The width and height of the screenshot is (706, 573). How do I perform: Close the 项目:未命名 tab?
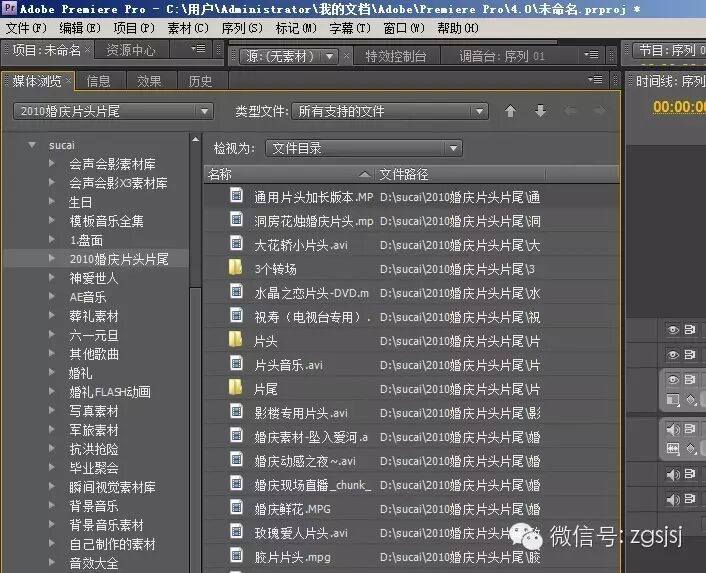pos(87,50)
